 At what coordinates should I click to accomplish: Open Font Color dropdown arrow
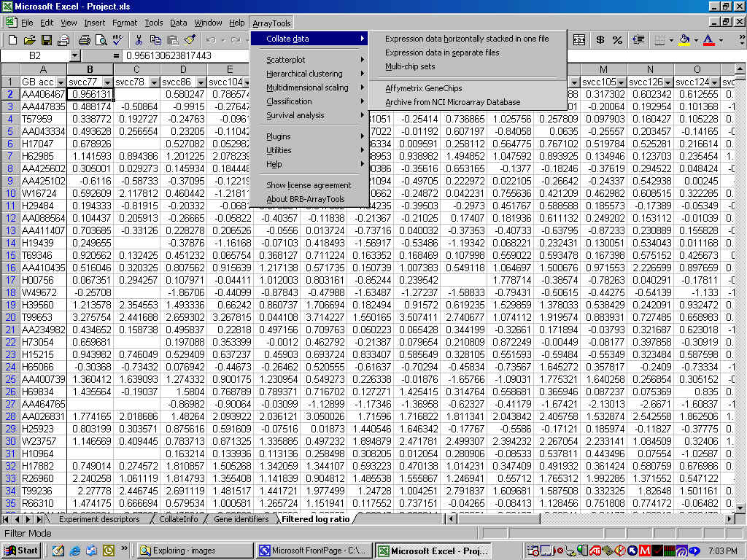pos(721,40)
